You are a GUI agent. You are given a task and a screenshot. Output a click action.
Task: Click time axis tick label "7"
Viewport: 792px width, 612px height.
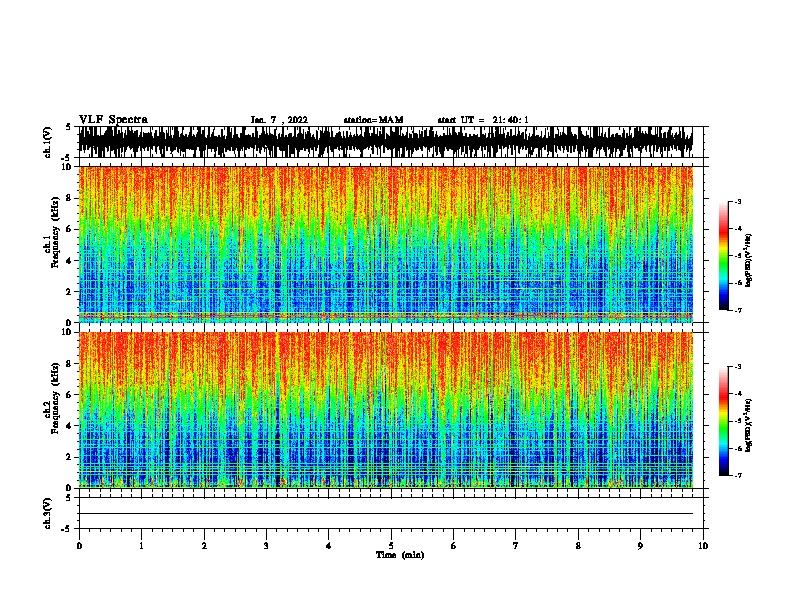[x=516, y=546]
